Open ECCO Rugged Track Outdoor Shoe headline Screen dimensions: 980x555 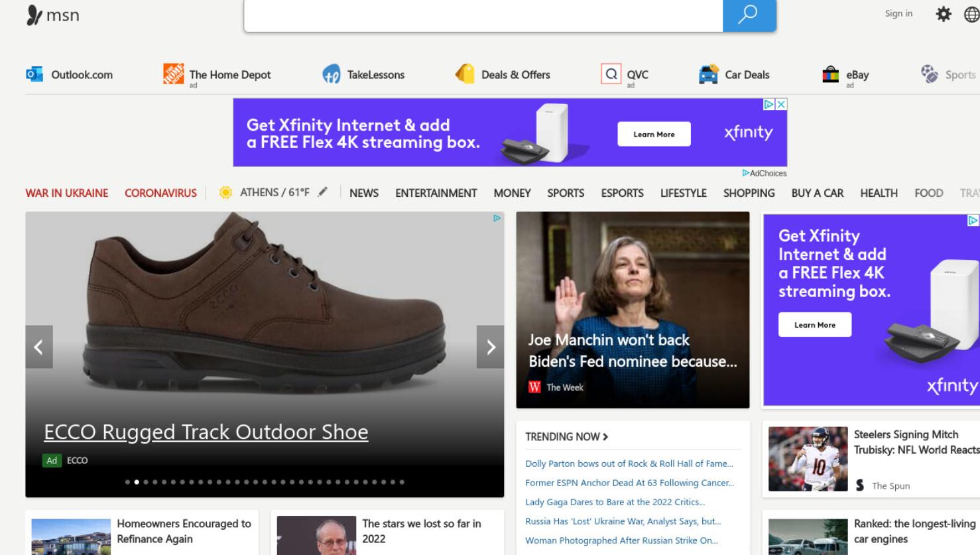(x=206, y=432)
